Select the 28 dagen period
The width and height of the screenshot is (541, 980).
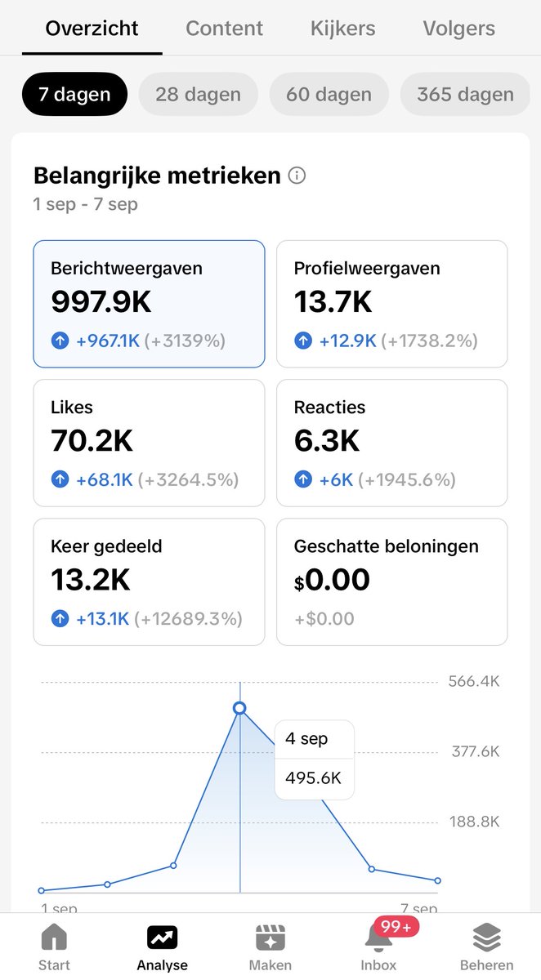click(x=198, y=94)
